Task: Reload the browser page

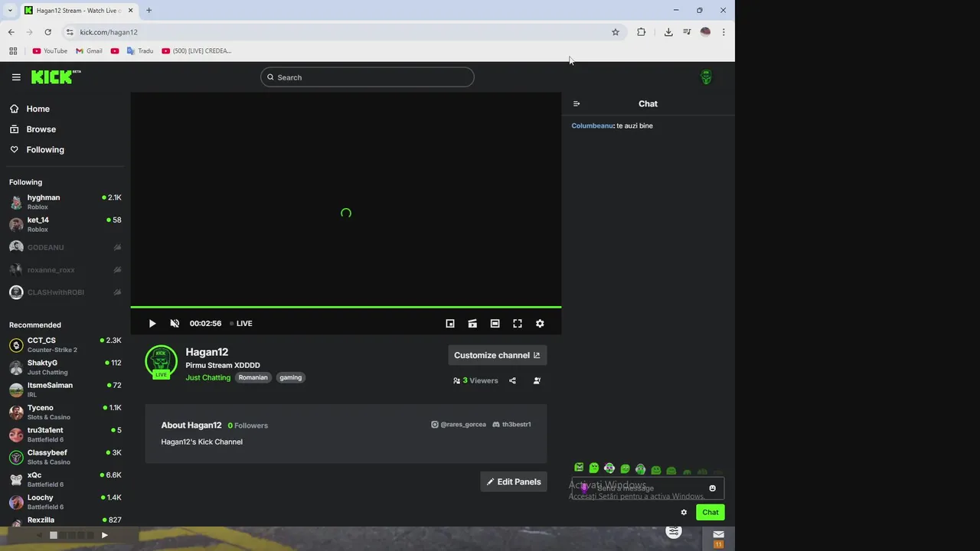Action: tap(47, 32)
